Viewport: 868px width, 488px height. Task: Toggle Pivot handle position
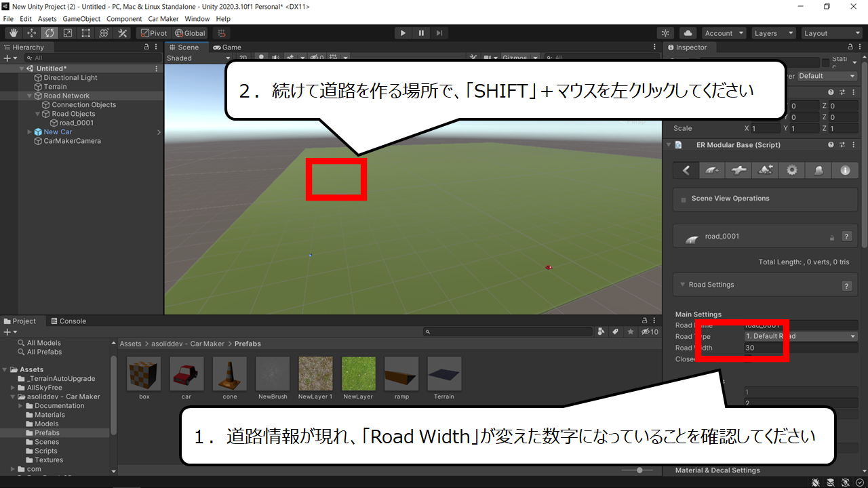[x=153, y=33]
